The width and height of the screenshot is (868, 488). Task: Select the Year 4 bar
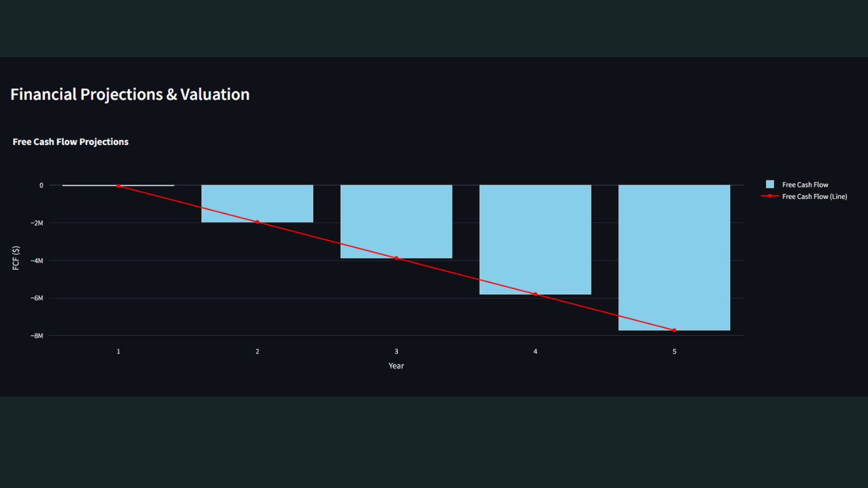[x=535, y=240]
